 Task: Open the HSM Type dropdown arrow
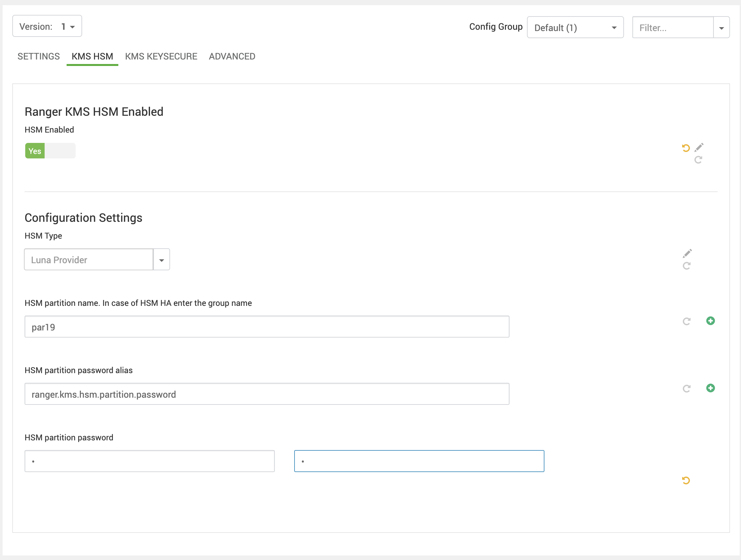(161, 260)
